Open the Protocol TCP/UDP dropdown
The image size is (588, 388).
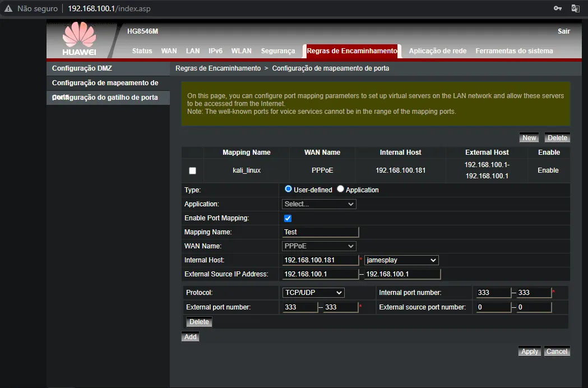(x=313, y=293)
